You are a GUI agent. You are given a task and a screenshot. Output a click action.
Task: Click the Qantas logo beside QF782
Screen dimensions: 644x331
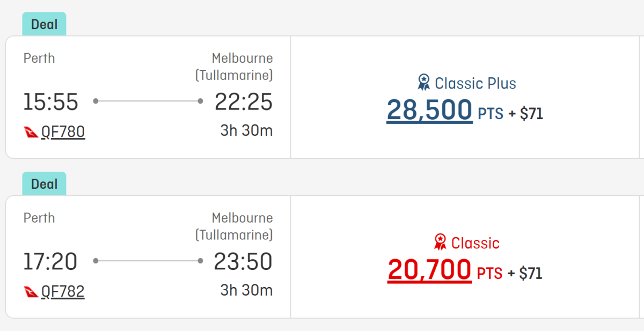point(31,292)
